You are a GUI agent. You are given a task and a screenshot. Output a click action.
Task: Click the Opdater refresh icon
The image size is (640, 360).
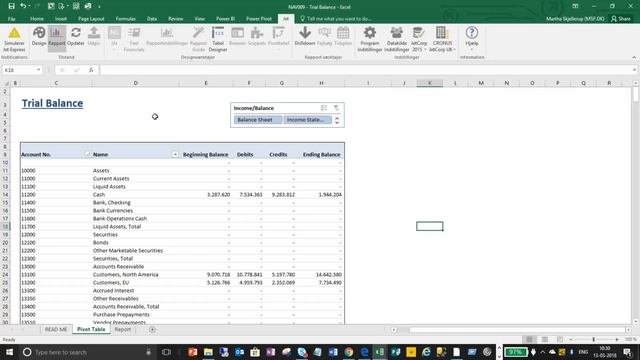tap(76, 33)
